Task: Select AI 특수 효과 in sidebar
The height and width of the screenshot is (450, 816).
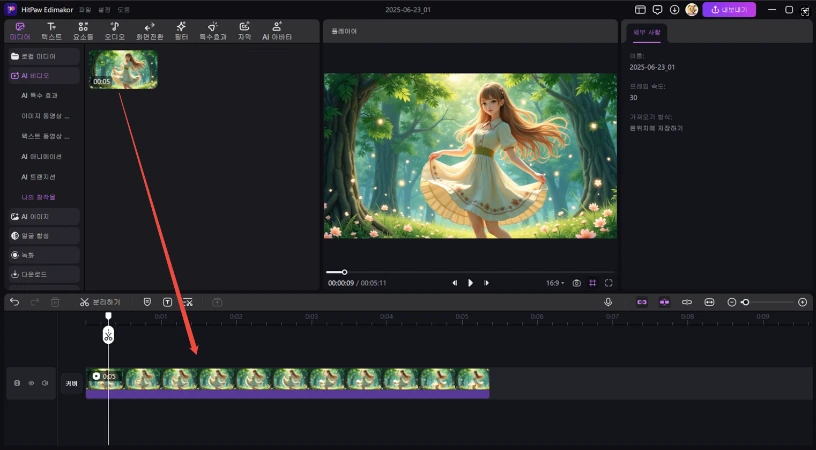Action: (x=40, y=96)
